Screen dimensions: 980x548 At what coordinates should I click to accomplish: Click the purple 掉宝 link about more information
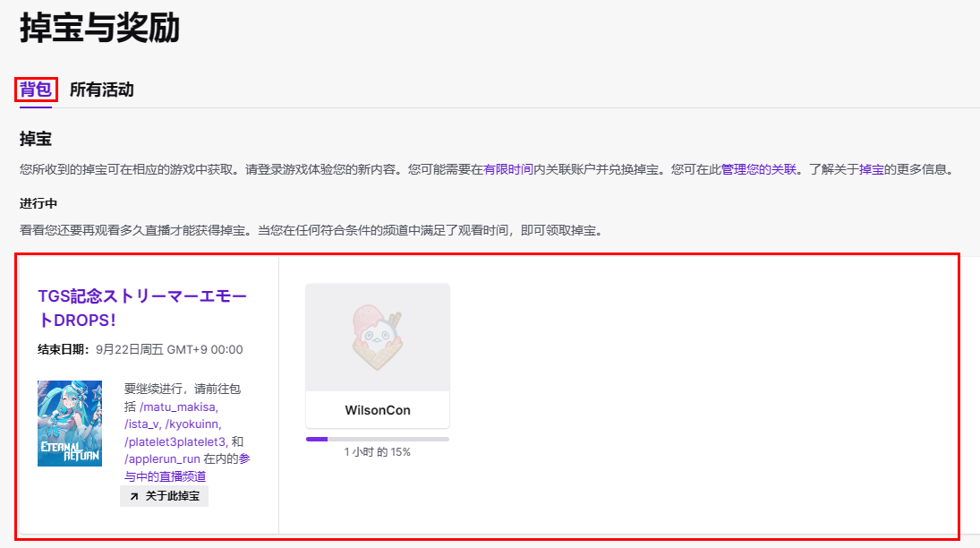871,168
